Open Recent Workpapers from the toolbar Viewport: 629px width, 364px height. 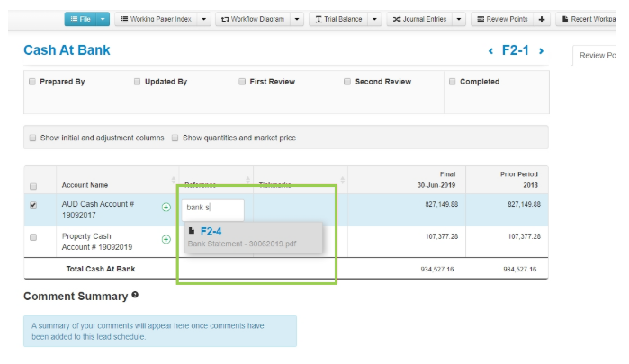[590, 19]
